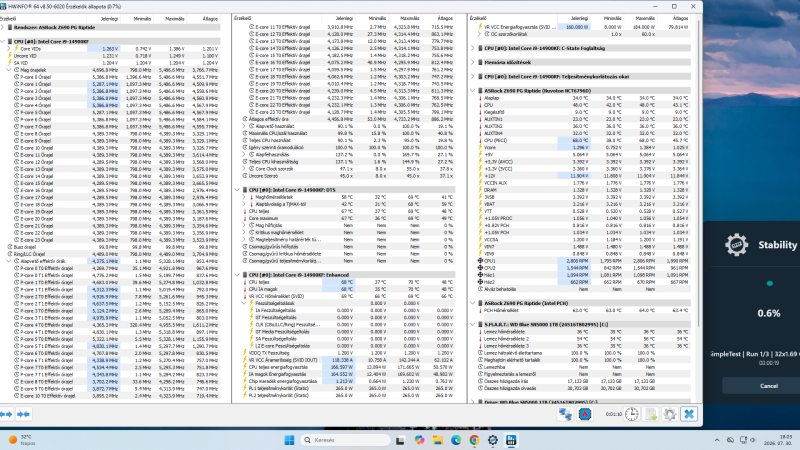Expand the C-State Foglaltság group
The height and width of the screenshot is (450, 800).
click(473, 48)
